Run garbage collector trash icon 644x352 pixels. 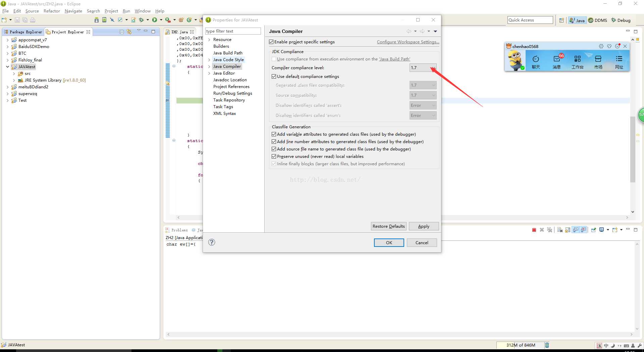click(x=547, y=345)
